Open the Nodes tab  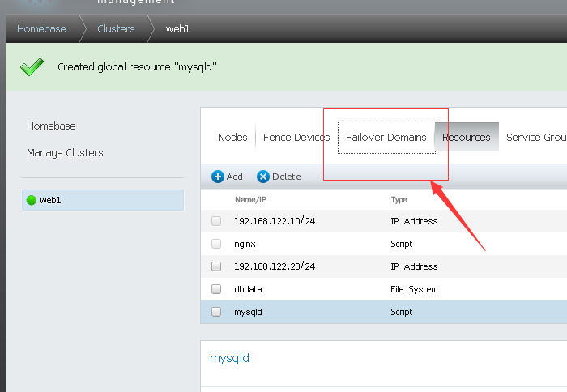[232, 138]
